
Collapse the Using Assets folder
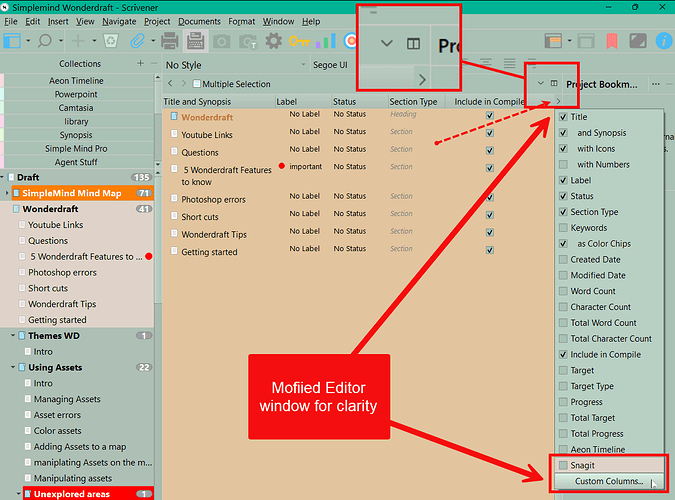(x=10, y=367)
